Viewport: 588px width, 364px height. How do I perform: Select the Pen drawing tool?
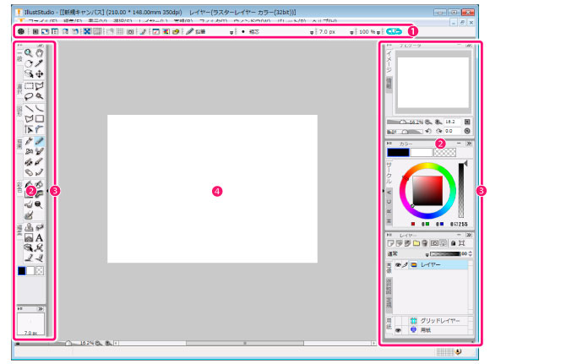click(29, 141)
